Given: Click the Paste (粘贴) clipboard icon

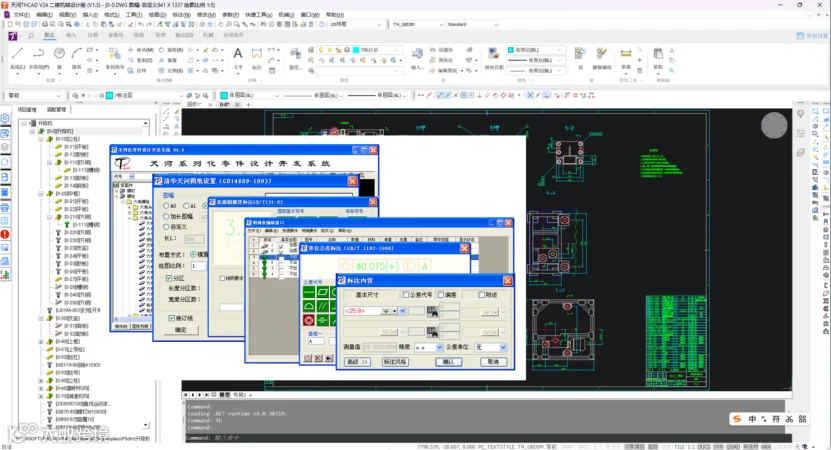Looking at the screenshot, I should 658,54.
